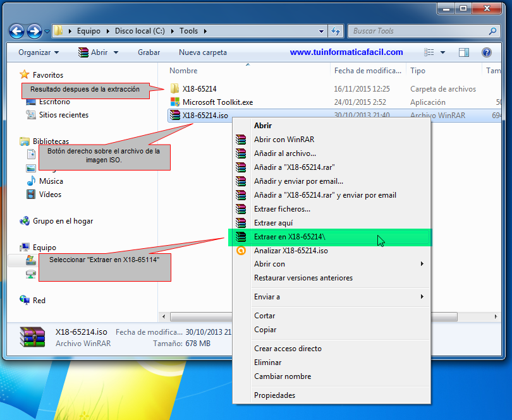Image resolution: width=512 pixels, height=420 pixels.
Task: Click the Música library icon
Action: [31, 181]
